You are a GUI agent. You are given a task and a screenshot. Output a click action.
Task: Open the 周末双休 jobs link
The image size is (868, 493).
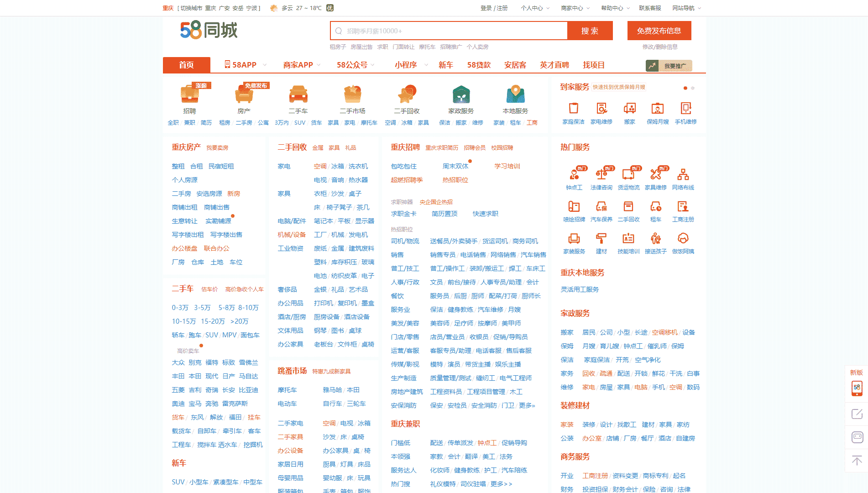[x=455, y=166]
